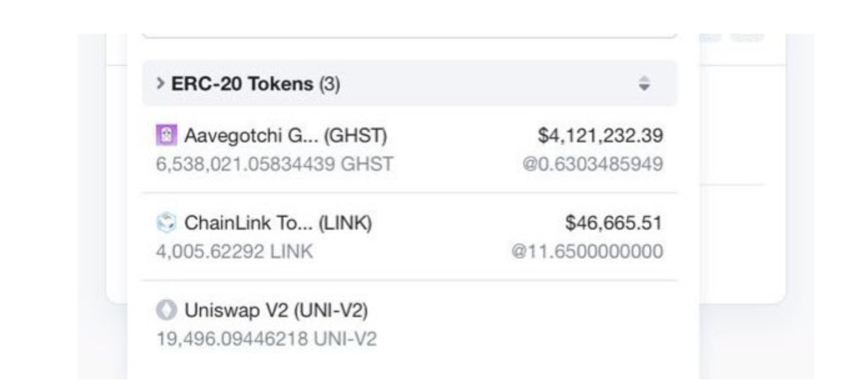Open the Uniswap V2 (UNI-V2) token

click(276, 310)
